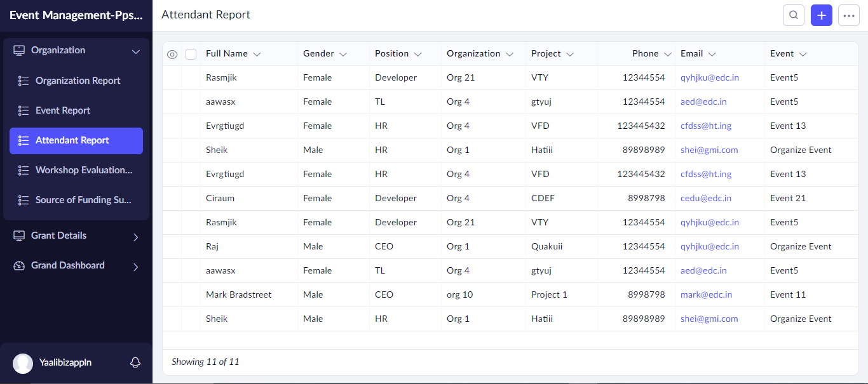This screenshot has height=384, width=868.
Task: Click the Organization monitor icon in sidebar
Action: (x=19, y=51)
